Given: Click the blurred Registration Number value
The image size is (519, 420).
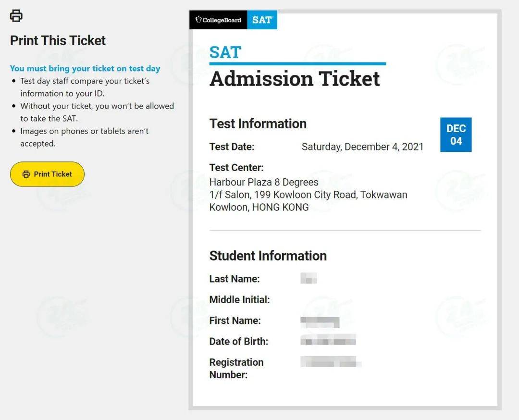Looking at the screenshot, I should point(331,362).
